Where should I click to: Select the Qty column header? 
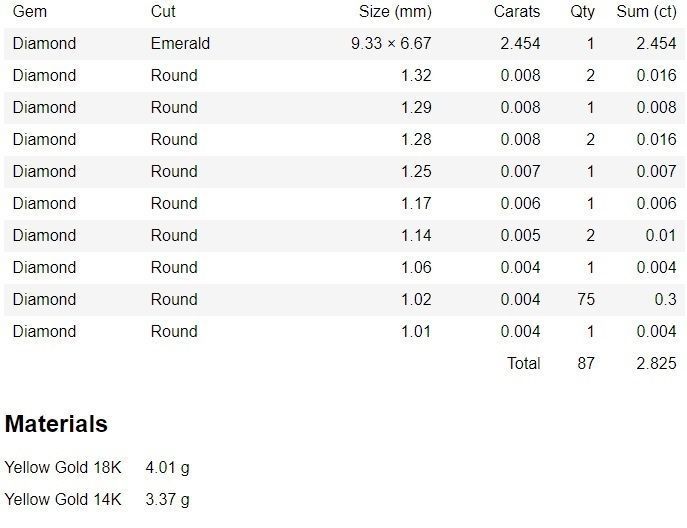pos(582,12)
